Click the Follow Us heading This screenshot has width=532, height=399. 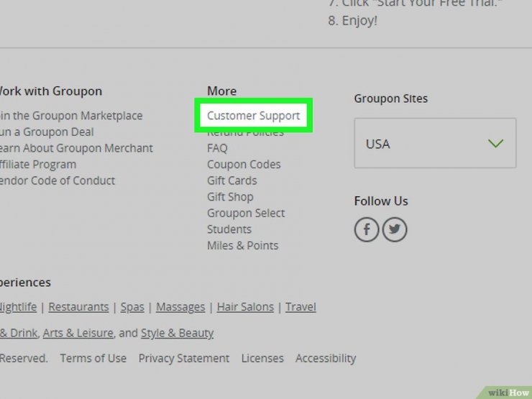[x=381, y=201]
